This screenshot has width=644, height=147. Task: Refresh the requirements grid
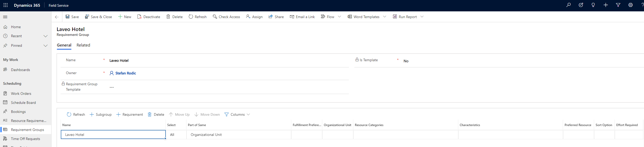point(76,114)
